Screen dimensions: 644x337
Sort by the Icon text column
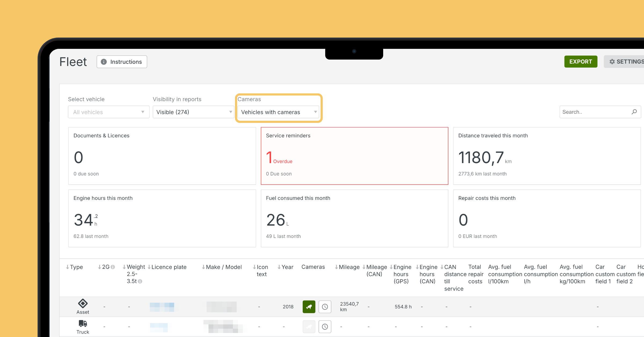(260, 270)
